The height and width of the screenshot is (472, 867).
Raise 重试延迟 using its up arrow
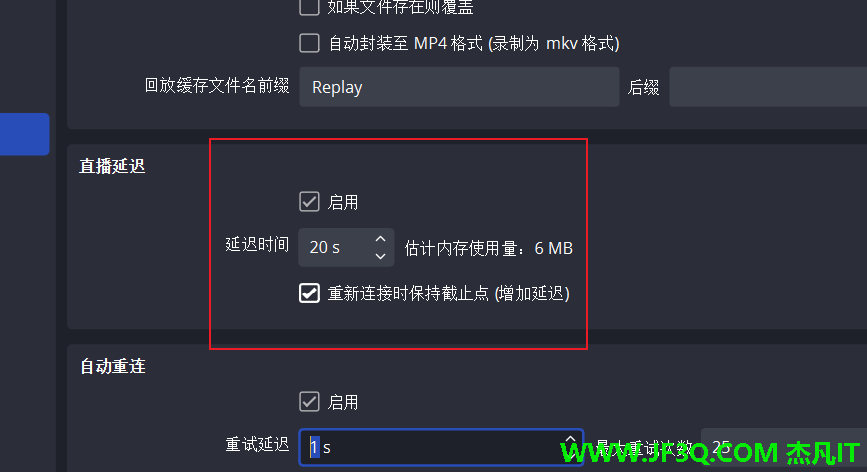tap(570, 439)
